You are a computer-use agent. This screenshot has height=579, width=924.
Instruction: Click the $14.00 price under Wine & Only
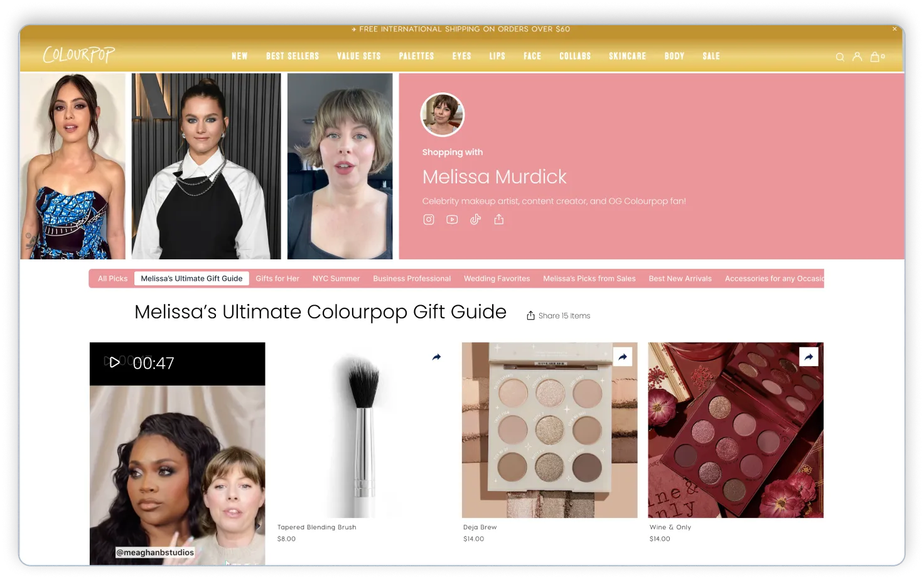(660, 539)
